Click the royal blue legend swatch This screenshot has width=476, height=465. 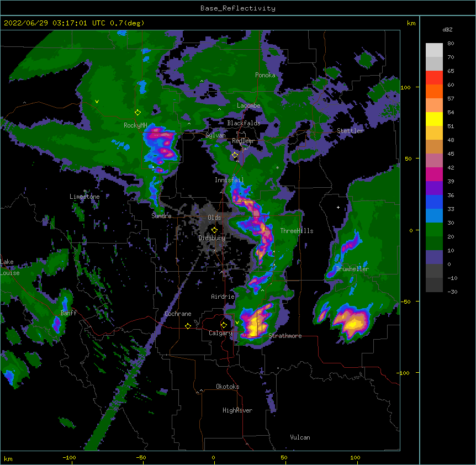coord(434,202)
